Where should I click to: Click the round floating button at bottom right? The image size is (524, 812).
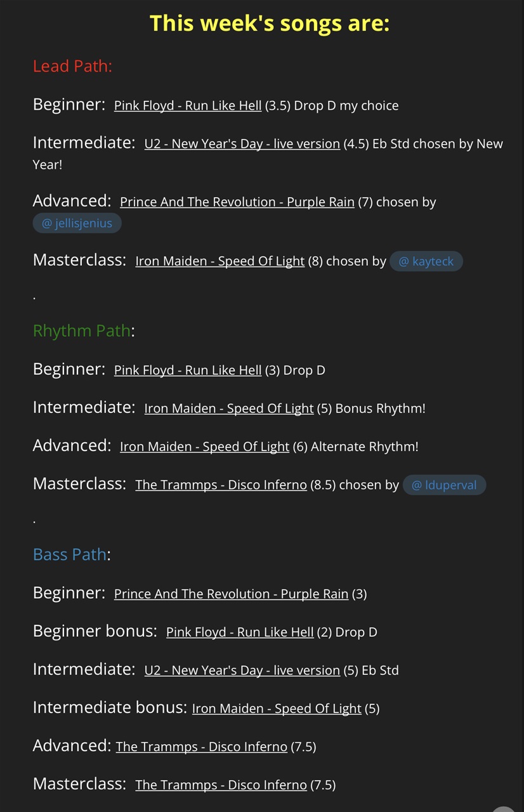click(x=505, y=808)
